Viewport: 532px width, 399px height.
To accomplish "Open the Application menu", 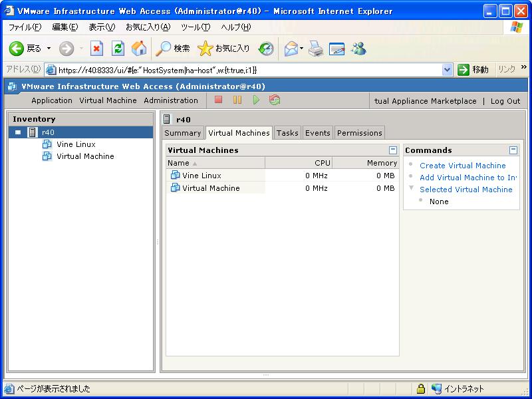I will click(52, 100).
